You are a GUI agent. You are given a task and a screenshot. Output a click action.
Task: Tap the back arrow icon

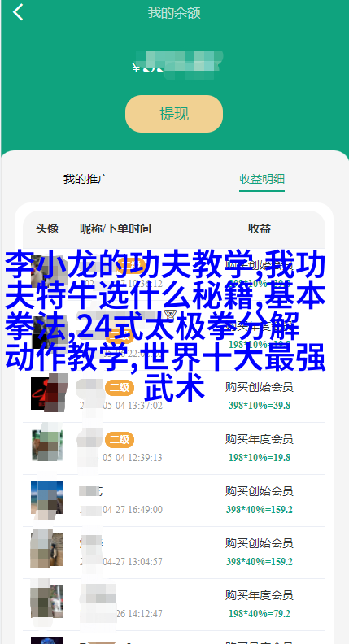[18, 12]
